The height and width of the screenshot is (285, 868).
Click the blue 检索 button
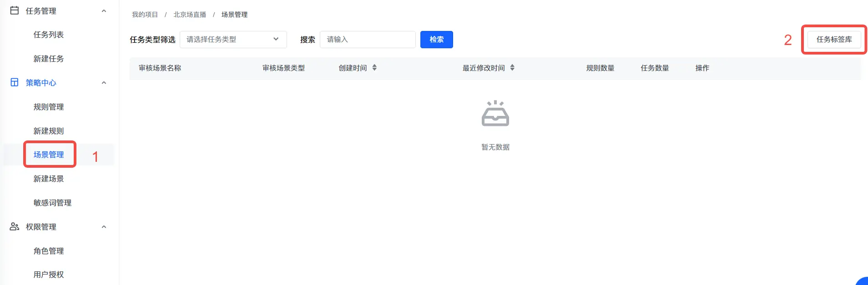437,40
